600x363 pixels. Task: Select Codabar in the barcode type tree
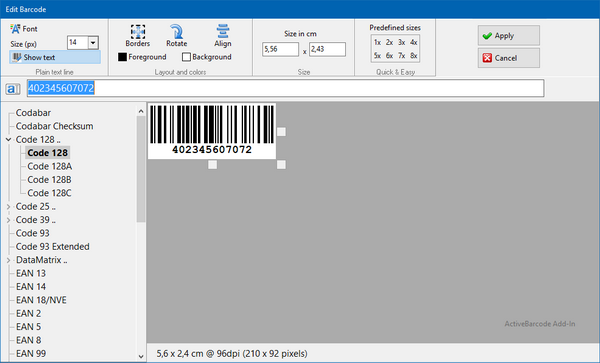pos(33,113)
